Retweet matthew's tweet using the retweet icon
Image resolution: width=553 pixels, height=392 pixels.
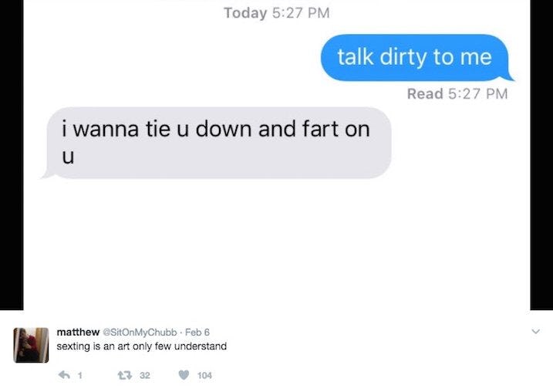[x=124, y=375]
